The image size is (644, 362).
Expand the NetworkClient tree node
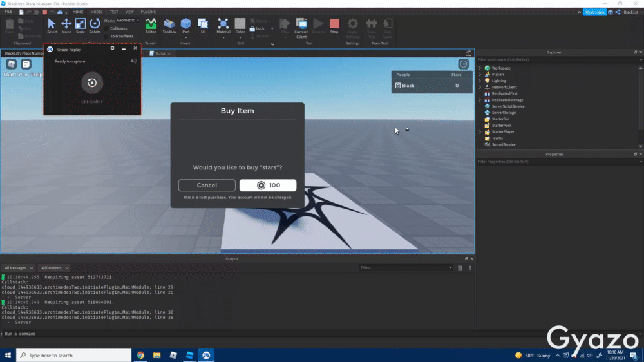click(480, 87)
